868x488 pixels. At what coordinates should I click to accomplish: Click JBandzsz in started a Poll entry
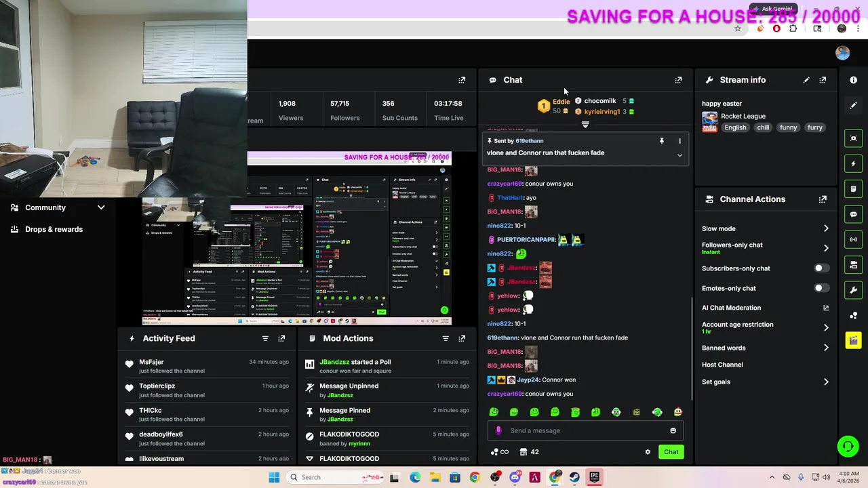pos(334,362)
